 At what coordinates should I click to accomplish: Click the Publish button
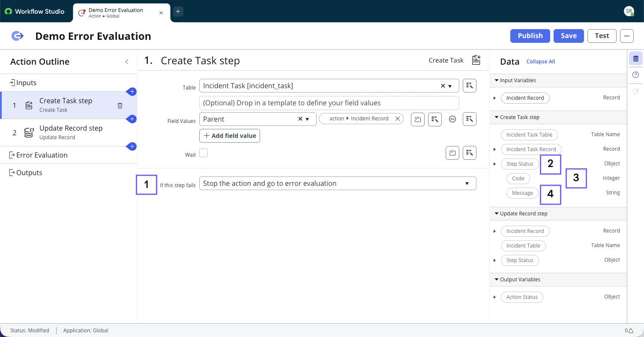click(x=530, y=36)
